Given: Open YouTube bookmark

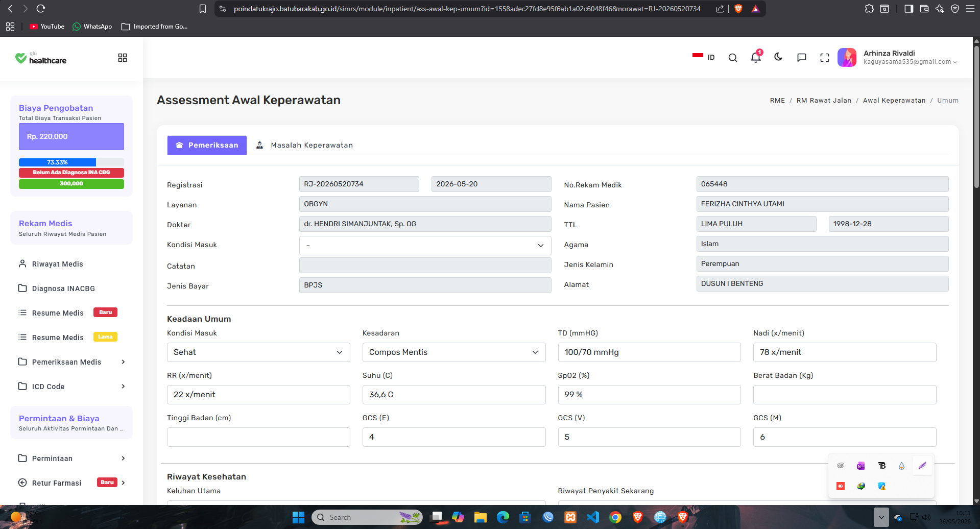Looking at the screenshot, I should tap(47, 27).
